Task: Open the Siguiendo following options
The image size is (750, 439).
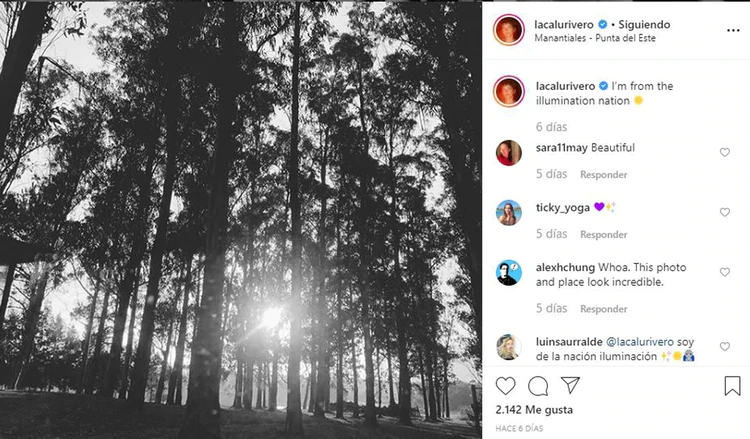Action: point(644,24)
